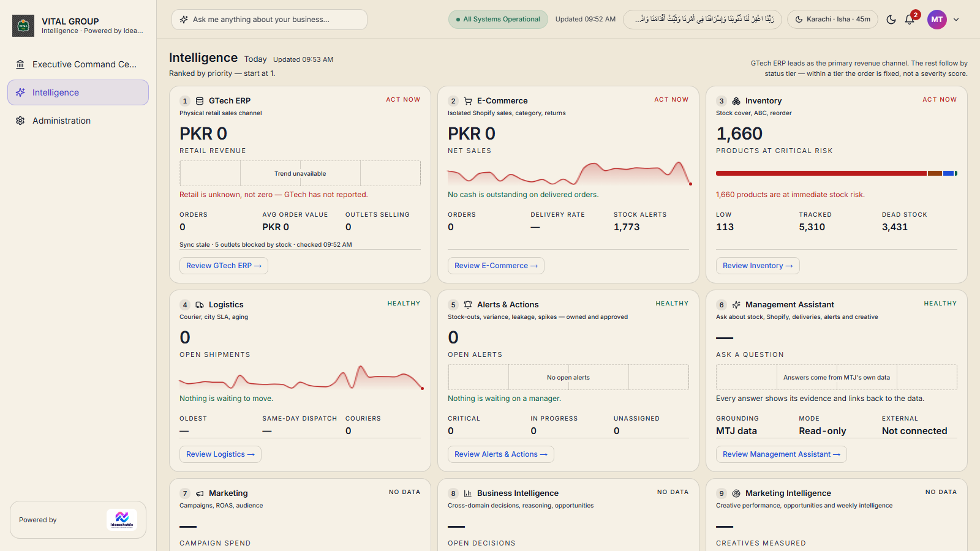The height and width of the screenshot is (551, 980).
Task: Click the Marketing megaphone icon
Action: [x=200, y=493]
